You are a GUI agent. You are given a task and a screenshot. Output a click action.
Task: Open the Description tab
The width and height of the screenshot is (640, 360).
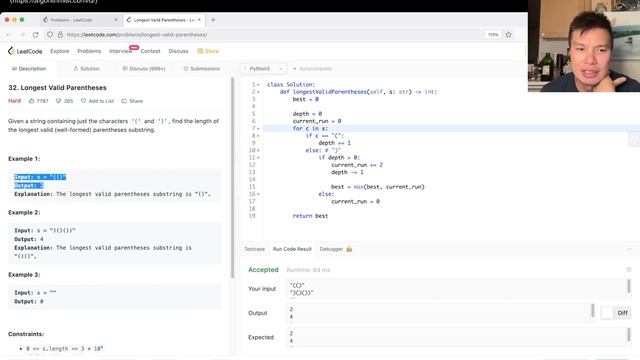29,69
